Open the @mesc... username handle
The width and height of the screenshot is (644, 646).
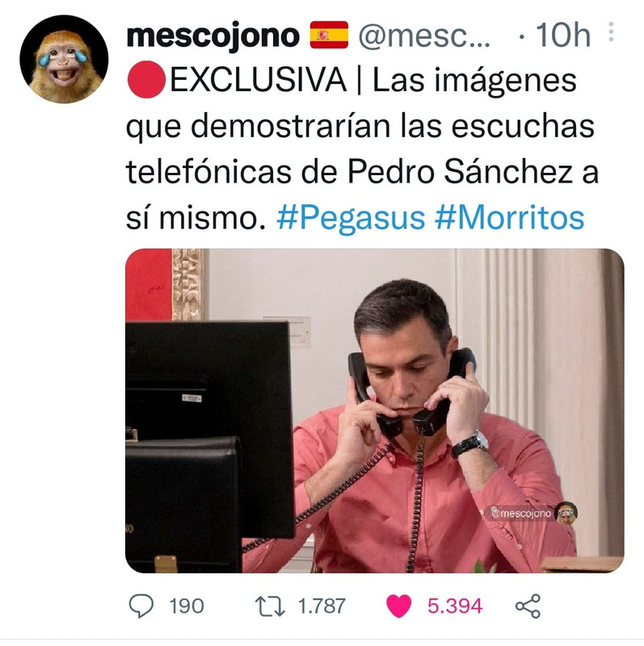424,36
